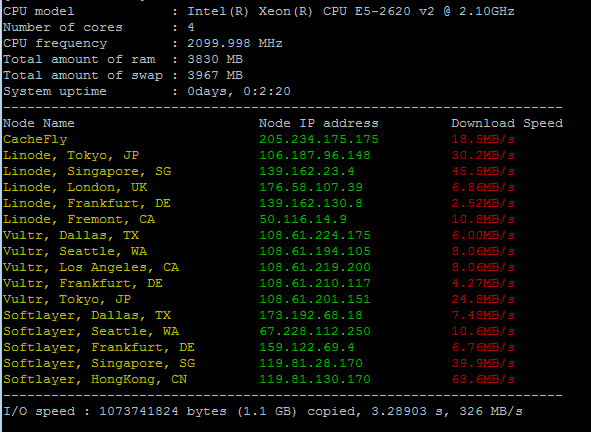Click the IP address '139.162.23.4'
Viewport: 591px width, 432px height.
pos(306,172)
